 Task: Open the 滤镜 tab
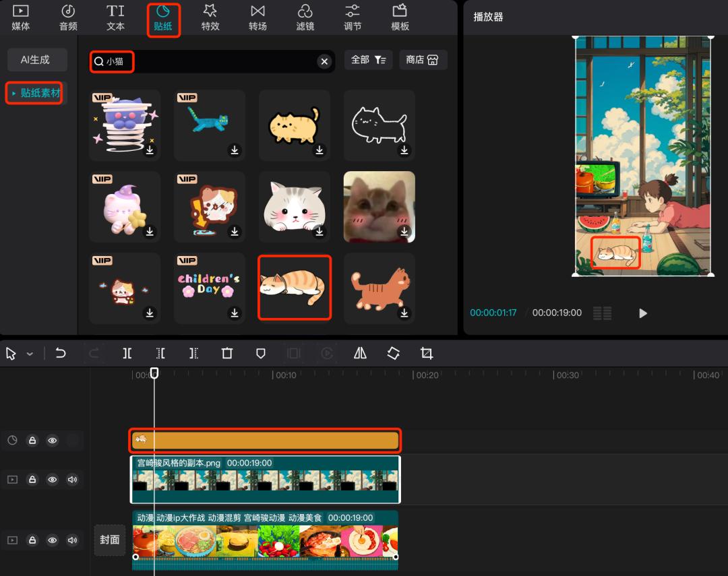click(305, 18)
